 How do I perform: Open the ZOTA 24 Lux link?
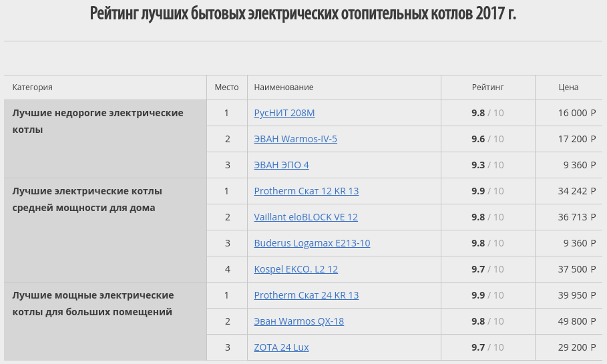click(x=281, y=347)
